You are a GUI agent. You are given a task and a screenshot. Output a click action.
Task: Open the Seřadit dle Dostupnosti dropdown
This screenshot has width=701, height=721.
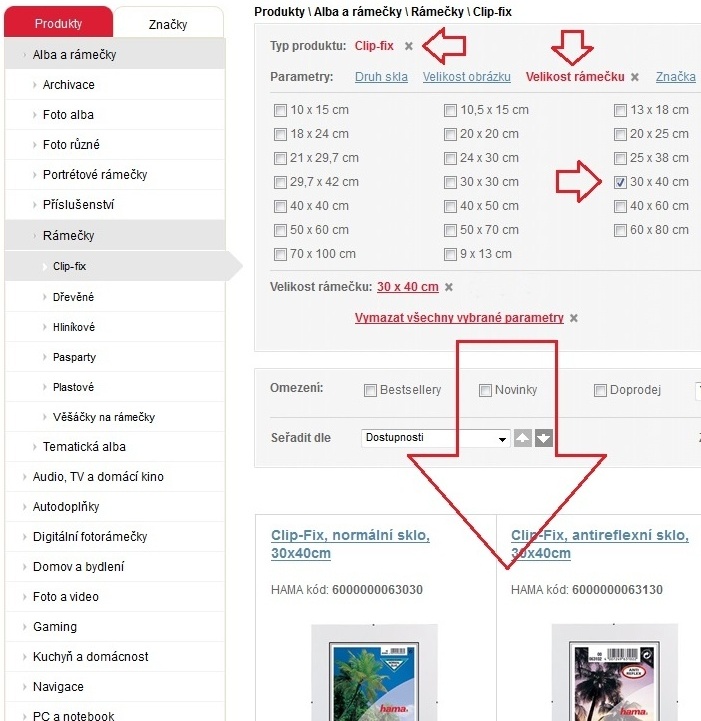(x=436, y=438)
